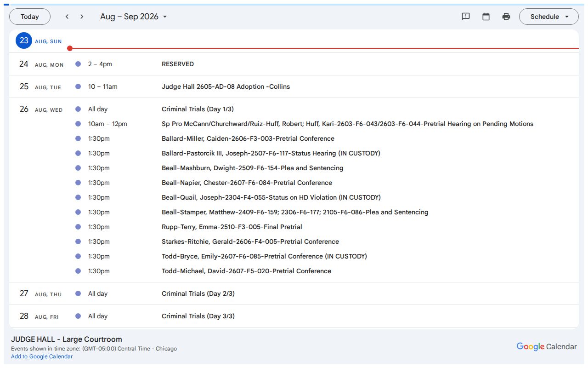Open Ballard-Pastorcik III Status Hearing event
Screen dimensions: 588x368
[x=271, y=153]
